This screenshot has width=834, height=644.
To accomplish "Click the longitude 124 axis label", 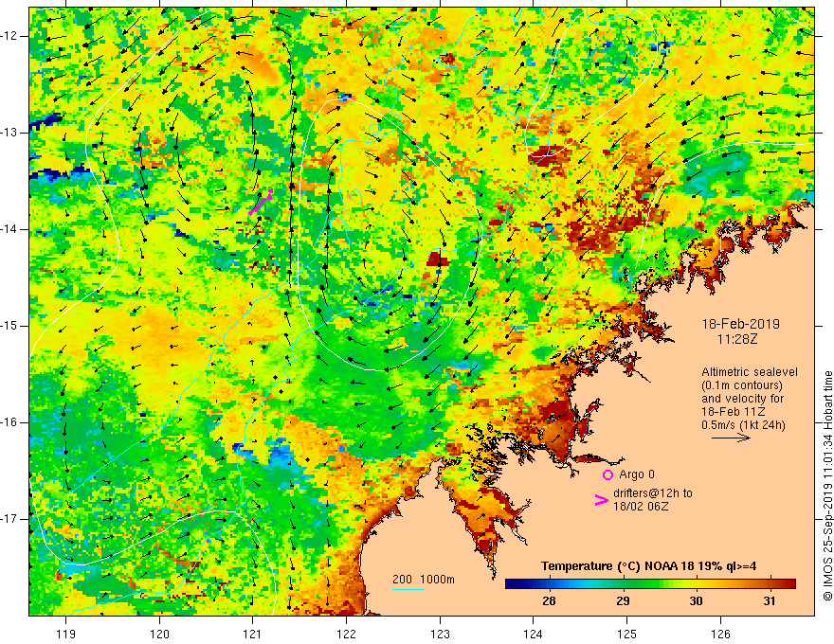I will click(534, 634).
